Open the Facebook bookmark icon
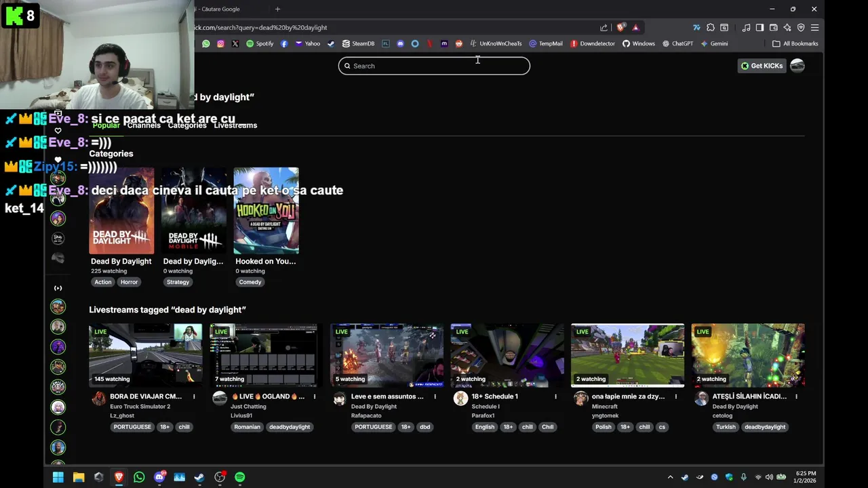Image resolution: width=868 pixels, height=488 pixels. [x=284, y=43]
